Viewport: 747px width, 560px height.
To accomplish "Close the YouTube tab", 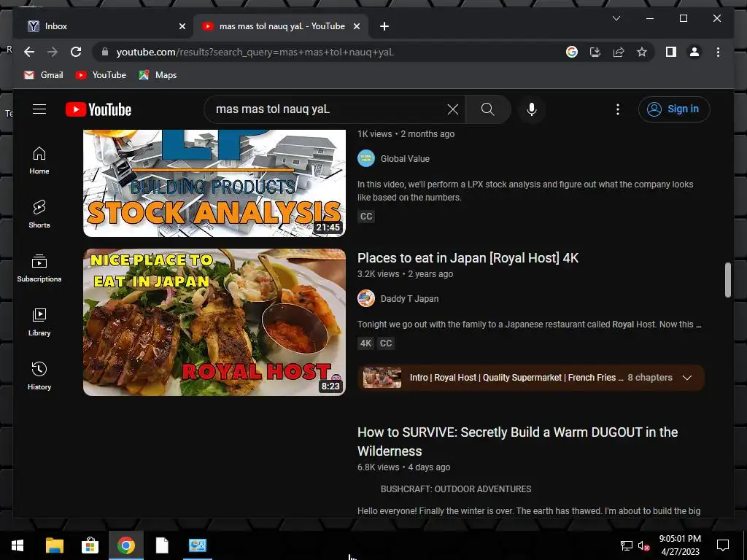I will [356, 26].
